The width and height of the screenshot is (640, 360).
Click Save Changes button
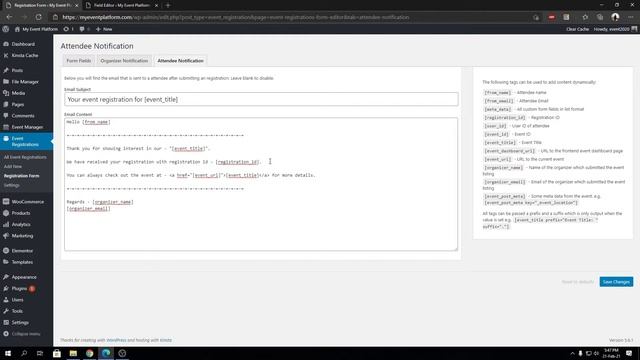click(x=616, y=282)
